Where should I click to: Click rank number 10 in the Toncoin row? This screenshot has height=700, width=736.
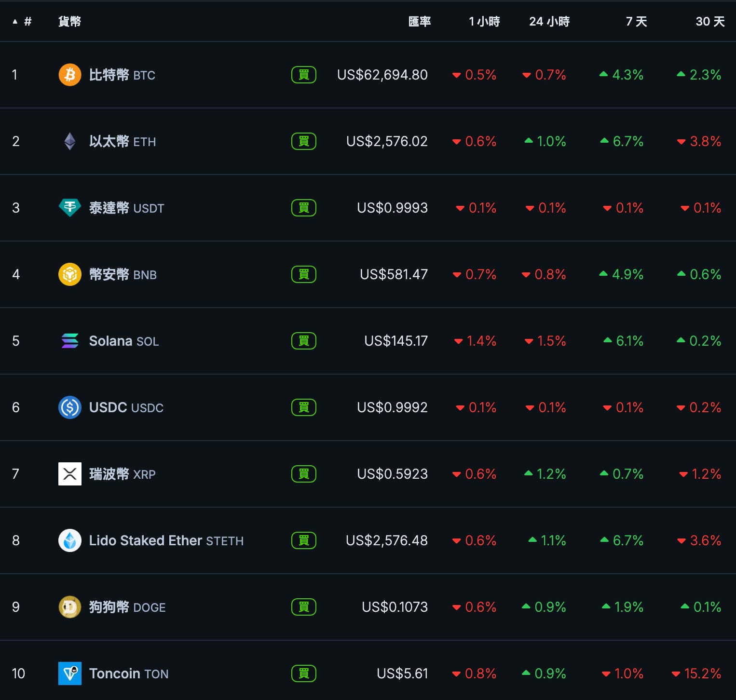pyautogui.click(x=18, y=673)
